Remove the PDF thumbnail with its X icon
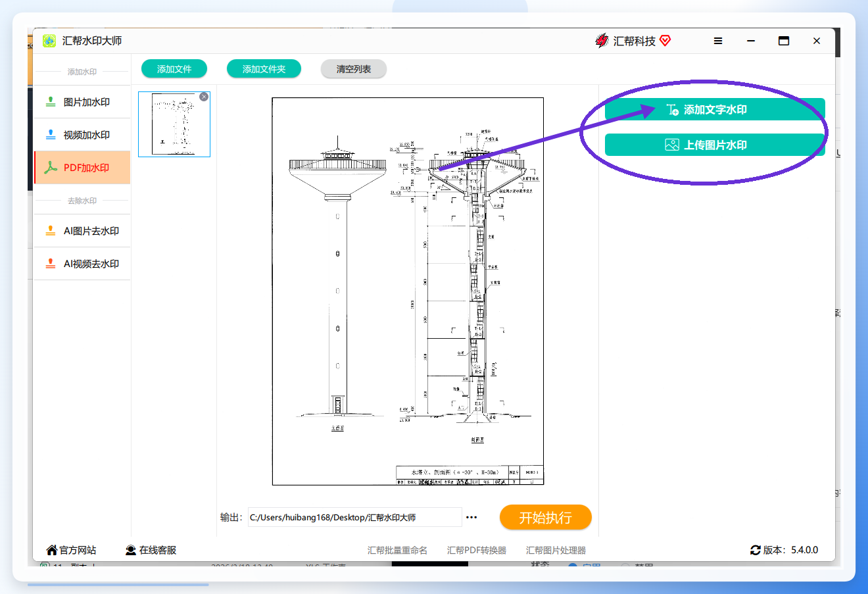The image size is (868, 594). coord(204,97)
